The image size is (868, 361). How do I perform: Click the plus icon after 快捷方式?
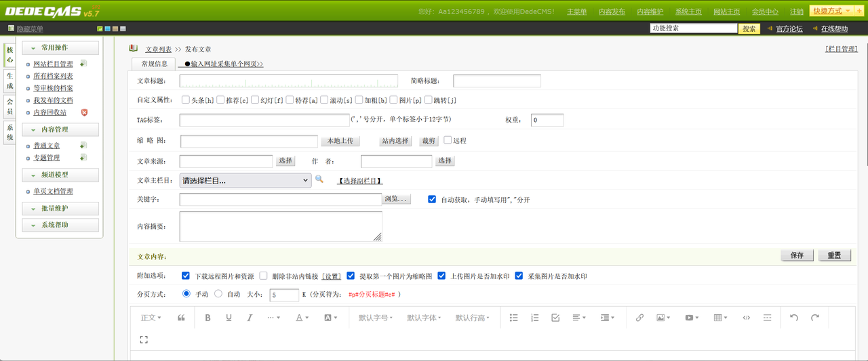click(859, 12)
